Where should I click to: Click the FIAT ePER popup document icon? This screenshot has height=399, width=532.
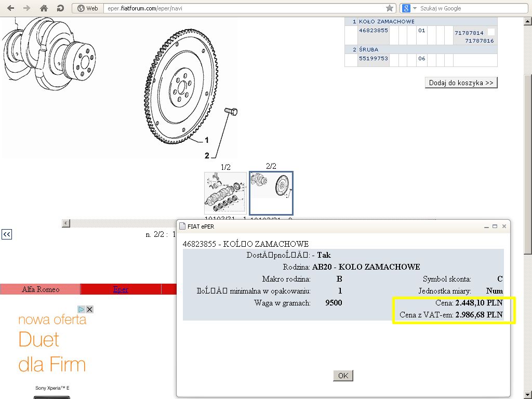click(x=182, y=227)
